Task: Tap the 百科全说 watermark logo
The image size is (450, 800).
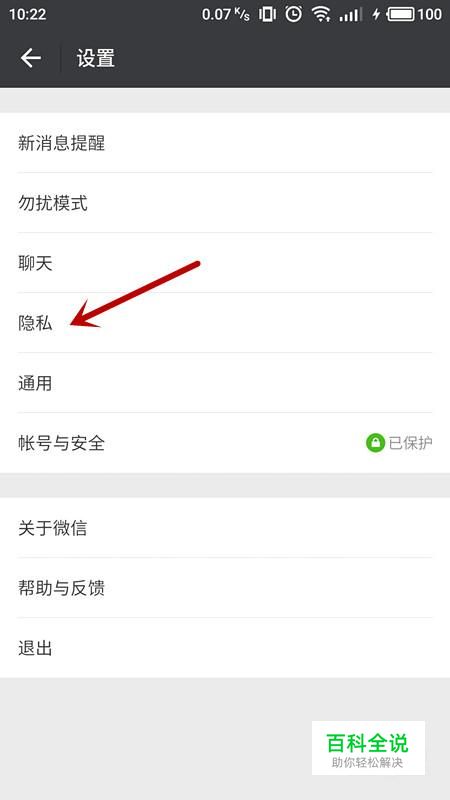Action: [x=368, y=748]
